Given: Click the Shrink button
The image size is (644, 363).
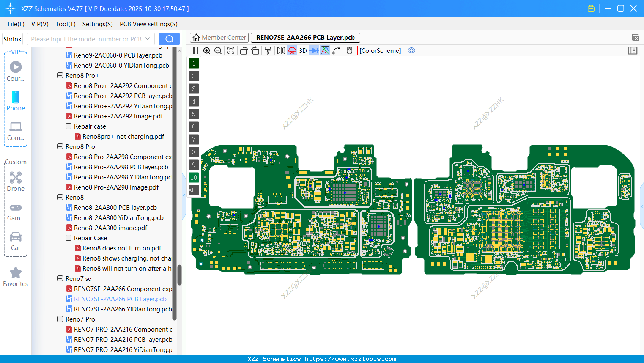Looking at the screenshot, I should point(13,39).
